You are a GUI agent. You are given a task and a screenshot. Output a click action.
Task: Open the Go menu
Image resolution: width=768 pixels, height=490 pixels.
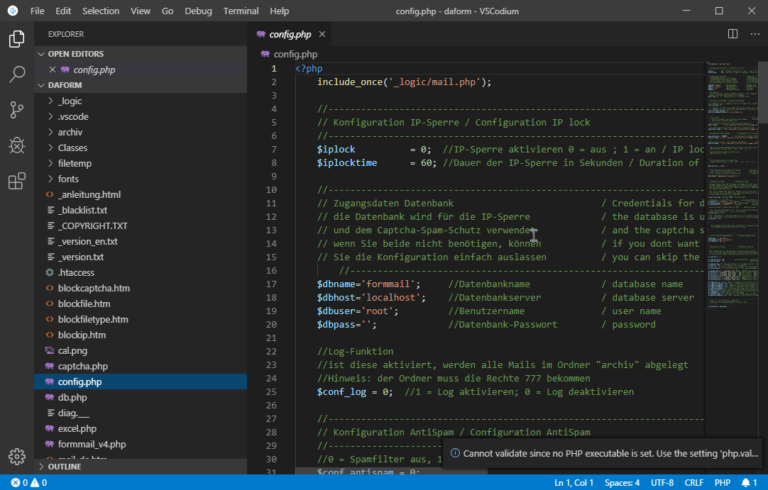point(168,11)
